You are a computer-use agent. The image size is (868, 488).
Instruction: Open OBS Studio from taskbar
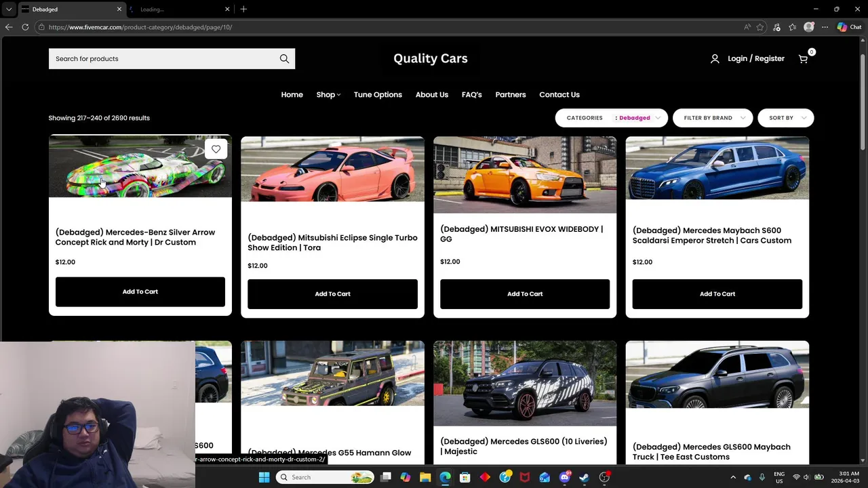(604, 477)
